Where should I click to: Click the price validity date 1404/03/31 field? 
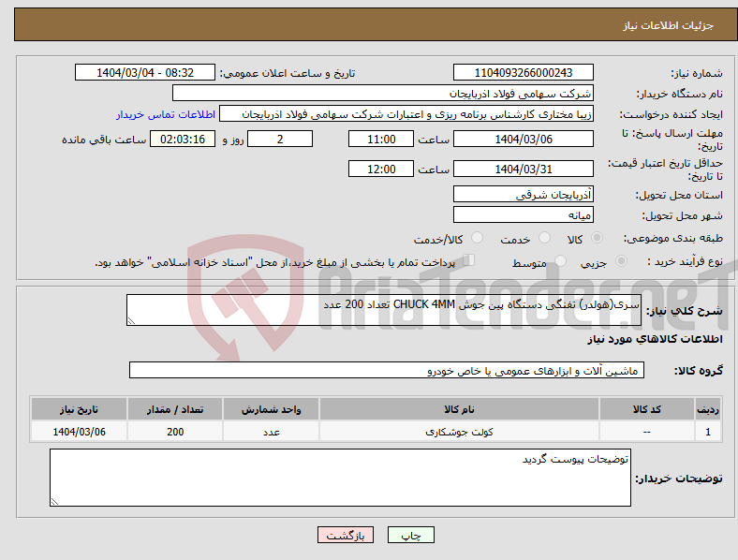coord(524,169)
